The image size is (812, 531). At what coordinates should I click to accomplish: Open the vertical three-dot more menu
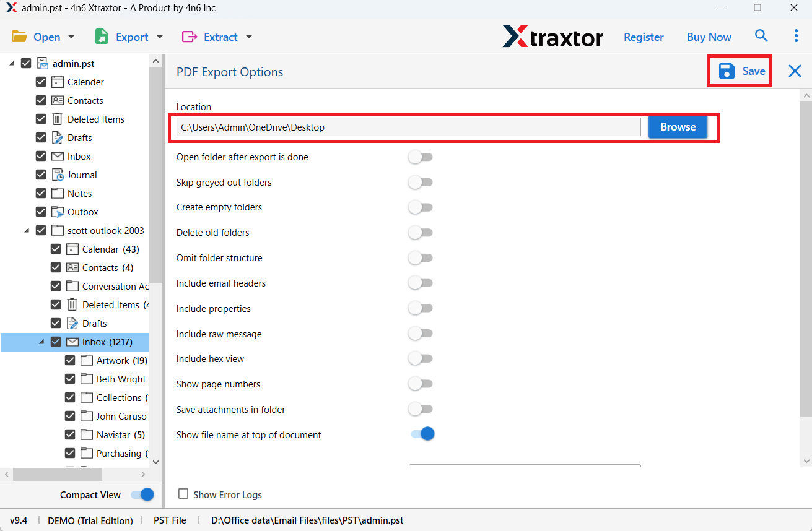point(796,36)
